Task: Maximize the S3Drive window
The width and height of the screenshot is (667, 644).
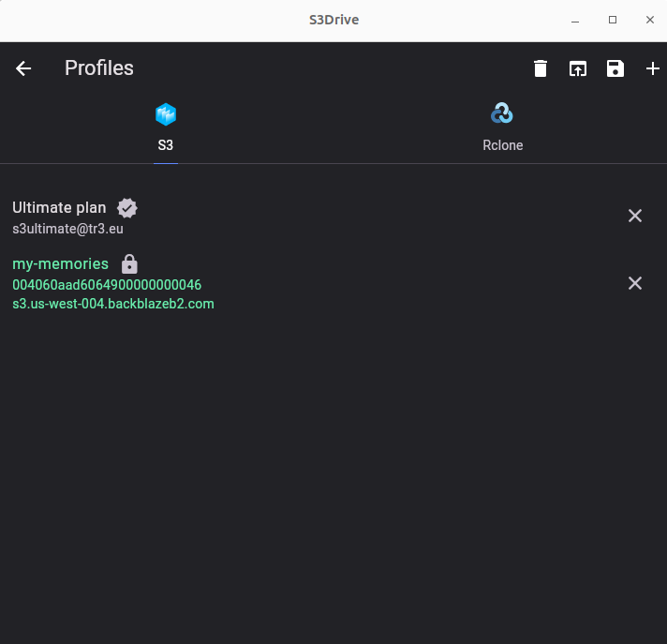Action: pyautogui.click(x=613, y=20)
